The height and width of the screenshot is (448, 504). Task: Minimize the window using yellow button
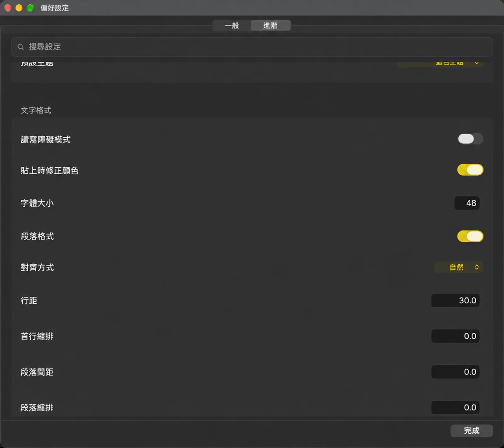(19, 8)
